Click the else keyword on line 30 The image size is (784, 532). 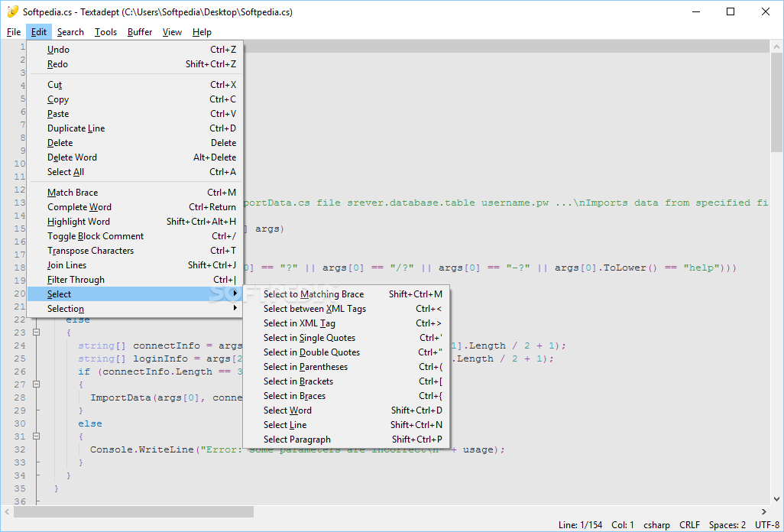90,423
